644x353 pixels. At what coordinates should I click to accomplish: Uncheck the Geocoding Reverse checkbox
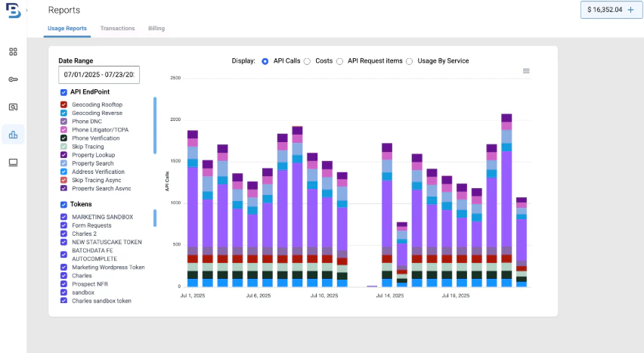(63, 113)
